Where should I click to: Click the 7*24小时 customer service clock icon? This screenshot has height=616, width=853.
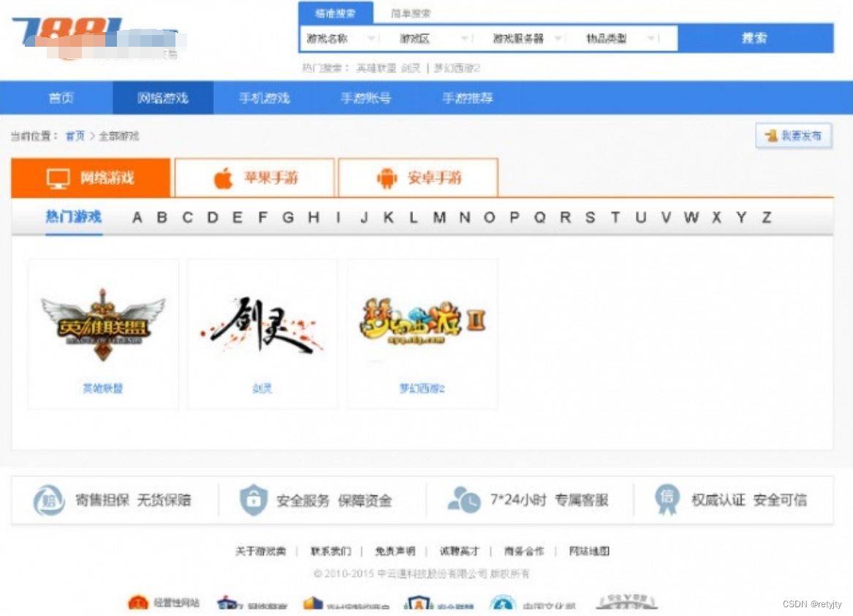point(463,500)
